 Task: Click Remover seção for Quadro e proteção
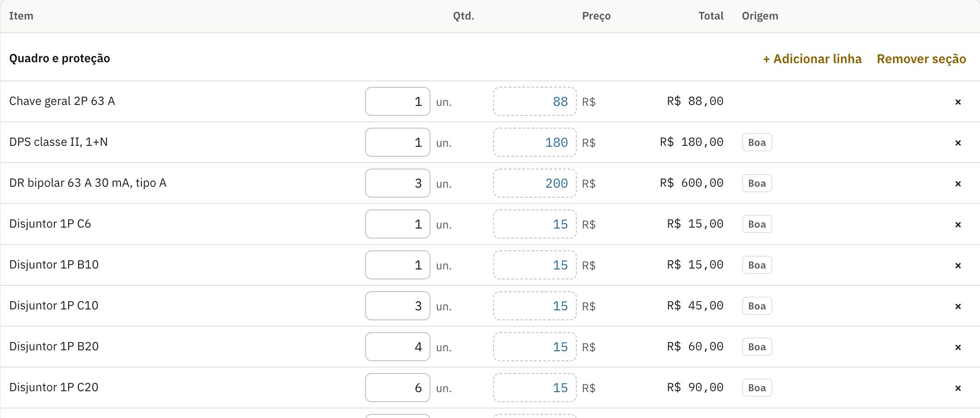(x=921, y=59)
